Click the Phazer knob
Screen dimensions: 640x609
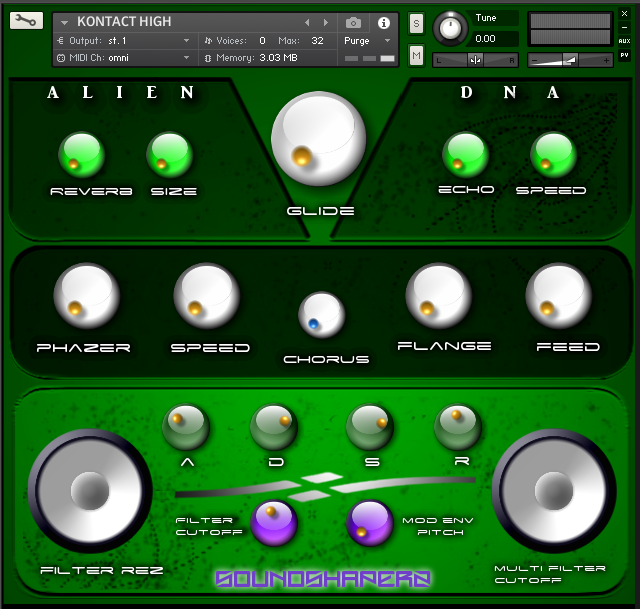(x=87, y=296)
